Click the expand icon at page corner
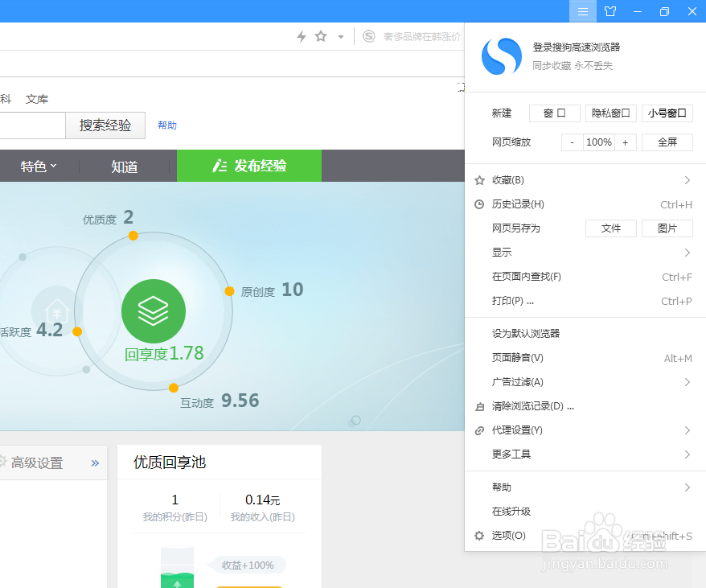 461,87
